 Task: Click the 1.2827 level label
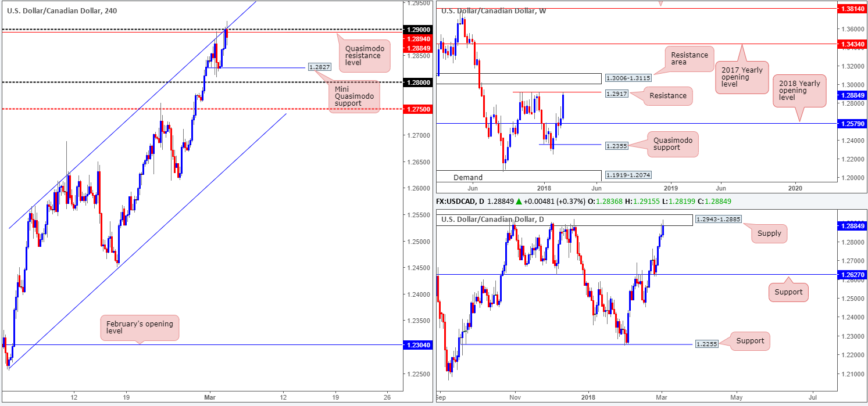tap(320, 67)
